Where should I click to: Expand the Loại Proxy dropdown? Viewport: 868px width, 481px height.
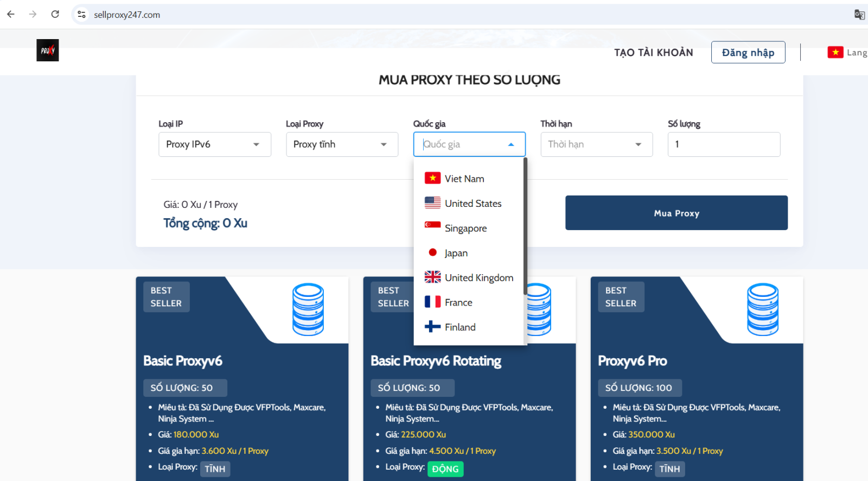click(x=342, y=144)
